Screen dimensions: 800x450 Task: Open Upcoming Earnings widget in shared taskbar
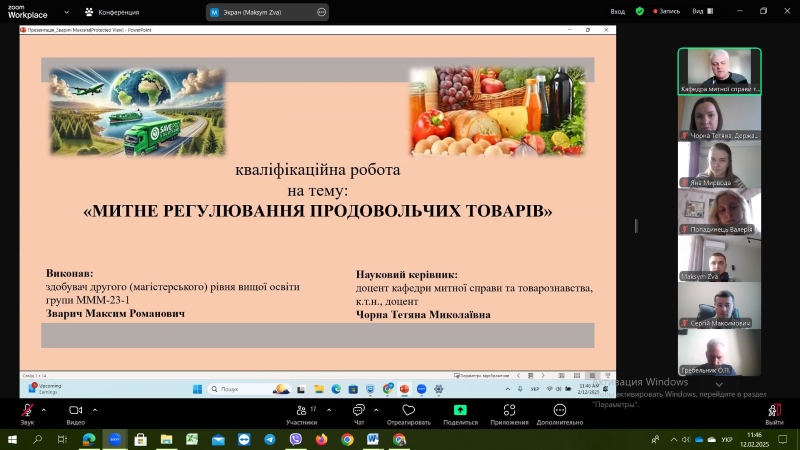point(45,389)
